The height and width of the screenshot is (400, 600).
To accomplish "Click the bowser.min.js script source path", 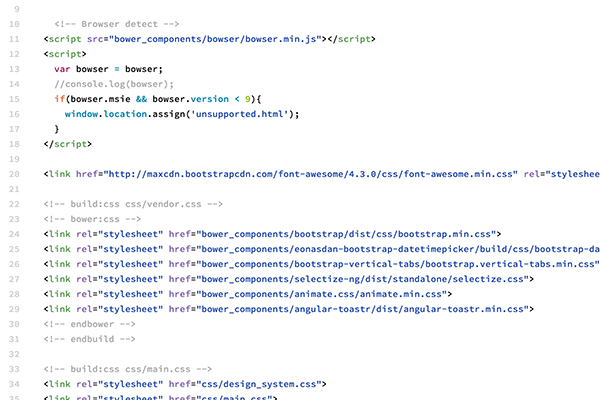I will click(x=215, y=39).
